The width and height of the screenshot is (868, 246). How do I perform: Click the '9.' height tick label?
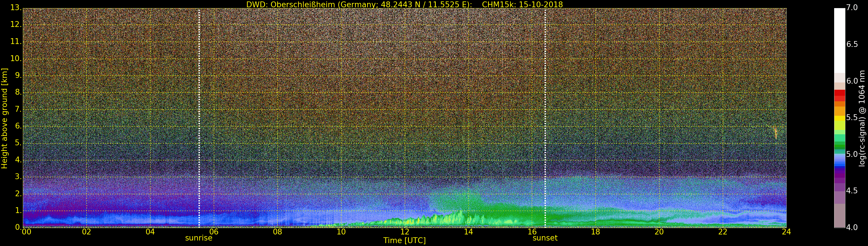18,76
